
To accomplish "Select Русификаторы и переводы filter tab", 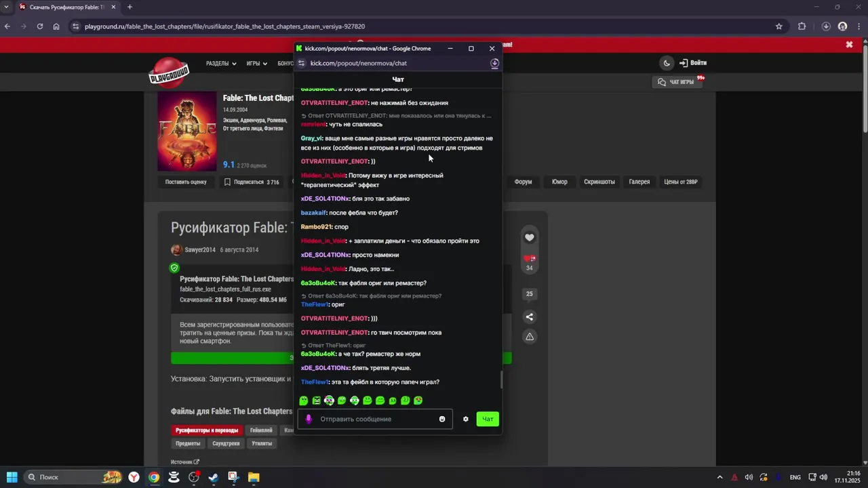I will pos(207,430).
